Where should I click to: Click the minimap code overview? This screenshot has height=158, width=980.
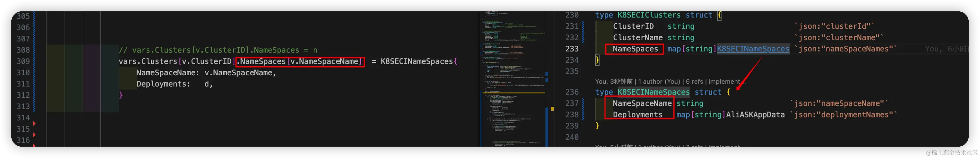514,79
